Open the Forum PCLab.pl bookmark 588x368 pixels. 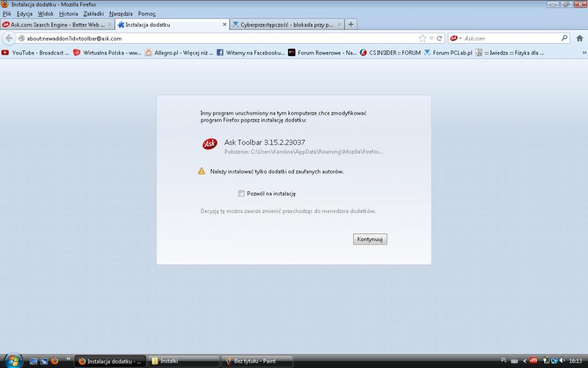click(448, 53)
